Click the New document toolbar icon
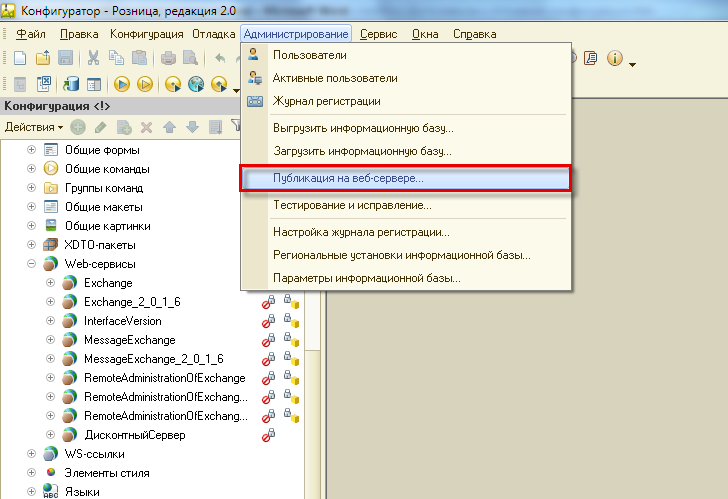Screen dimensions: 728x499 click(x=21, y=59)
